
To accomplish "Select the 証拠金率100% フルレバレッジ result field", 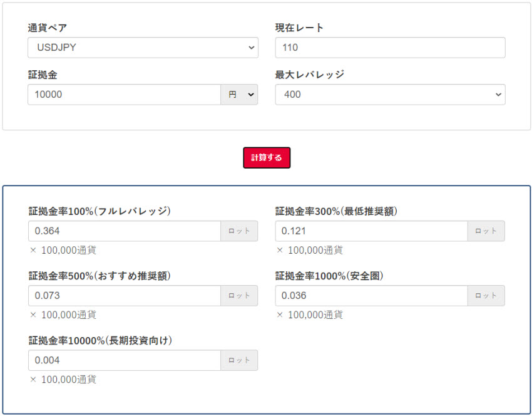I will 124,231.
